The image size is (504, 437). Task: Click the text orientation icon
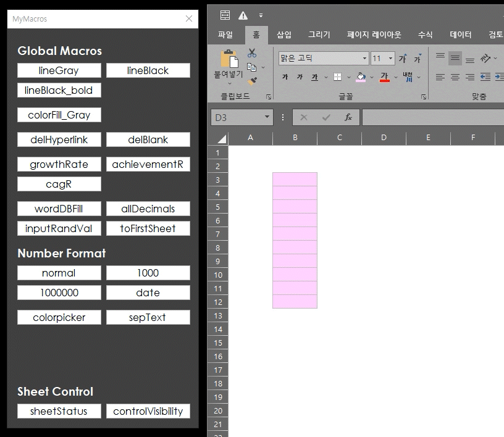[485, 58]
